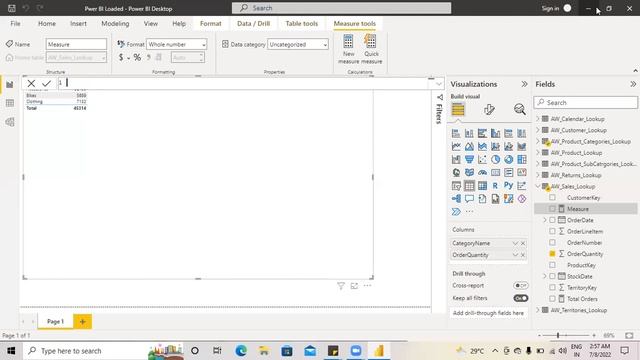The image size is (640, 360).
Task: Toggle Cross-report drill through
Action: [x=521, y=286]
